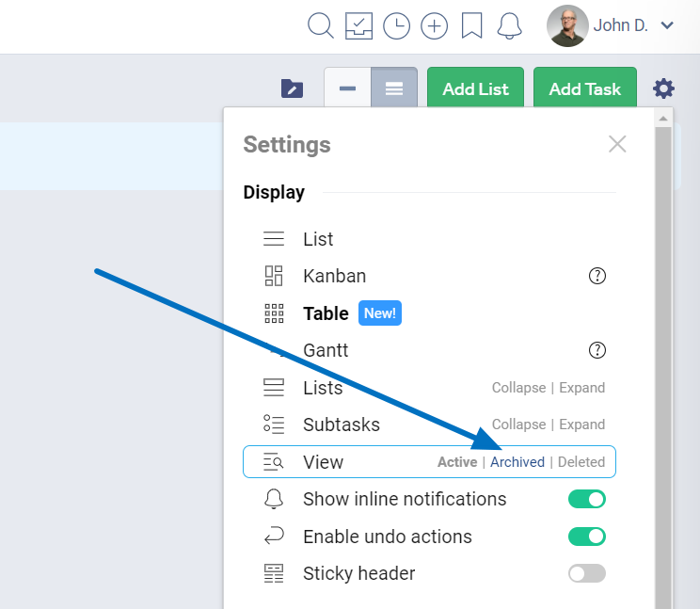Disable Show inline notifications toggle
700x609 pixels.
click(586, 499)
